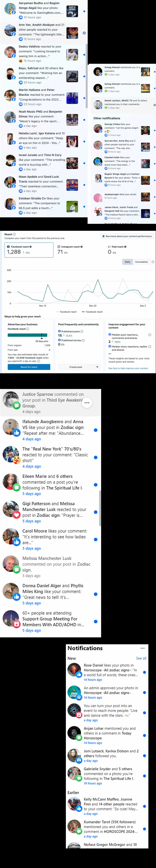Select the Instagram reach 71 metric card

pyautogui.click(x=79, y=250)
